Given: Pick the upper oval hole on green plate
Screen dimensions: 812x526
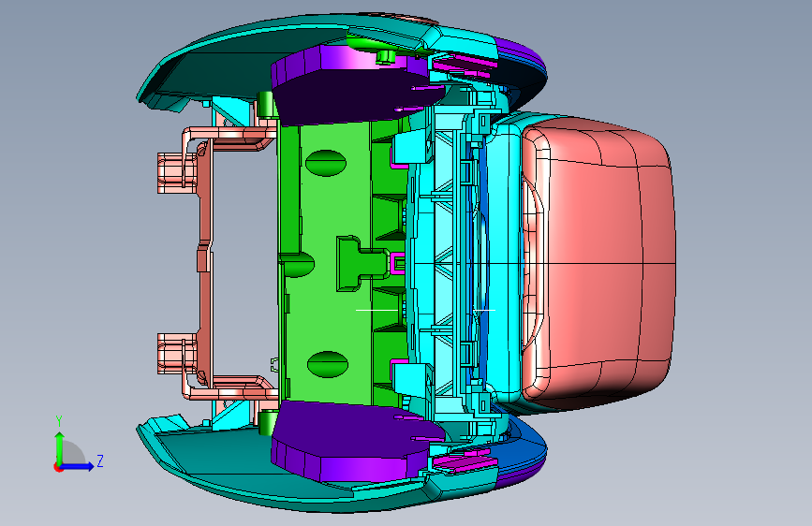Looking at the screenshot, I should point(326,163).
